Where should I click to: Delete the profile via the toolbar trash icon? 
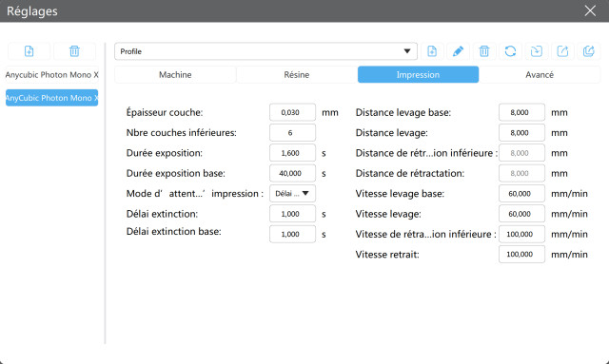point(484,51)
